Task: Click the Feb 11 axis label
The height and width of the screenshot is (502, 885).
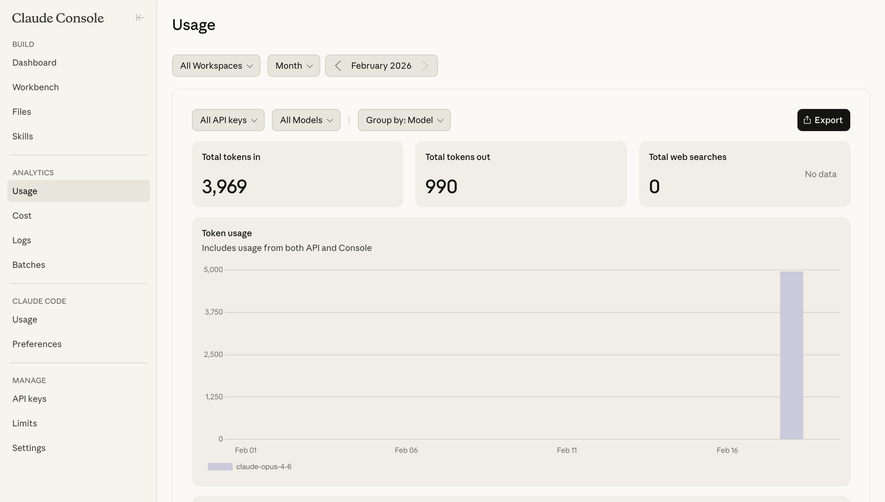Action: coord(567,450)
